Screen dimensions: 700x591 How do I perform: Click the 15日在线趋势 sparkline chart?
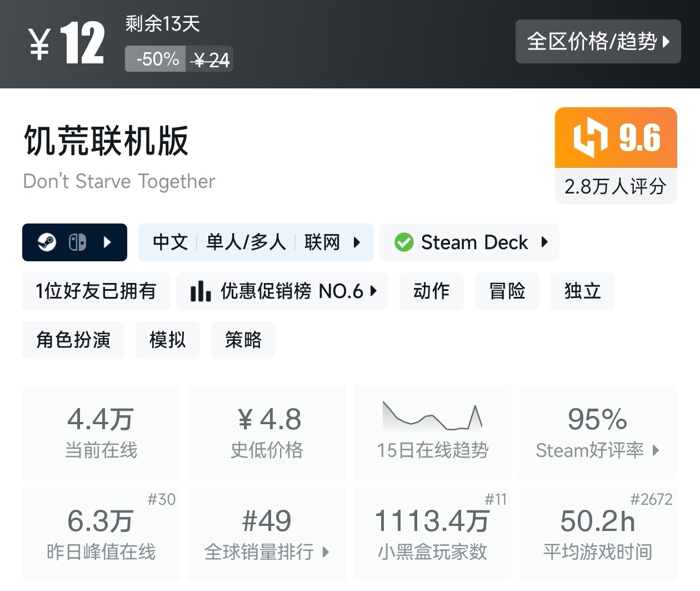pyautogui.click(x=432, y=418)
